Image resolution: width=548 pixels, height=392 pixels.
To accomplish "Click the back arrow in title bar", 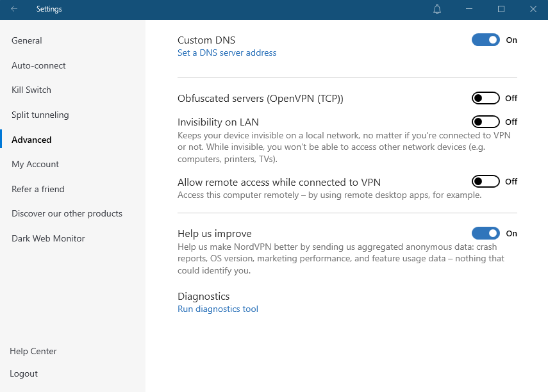I will tap(14, 9).
